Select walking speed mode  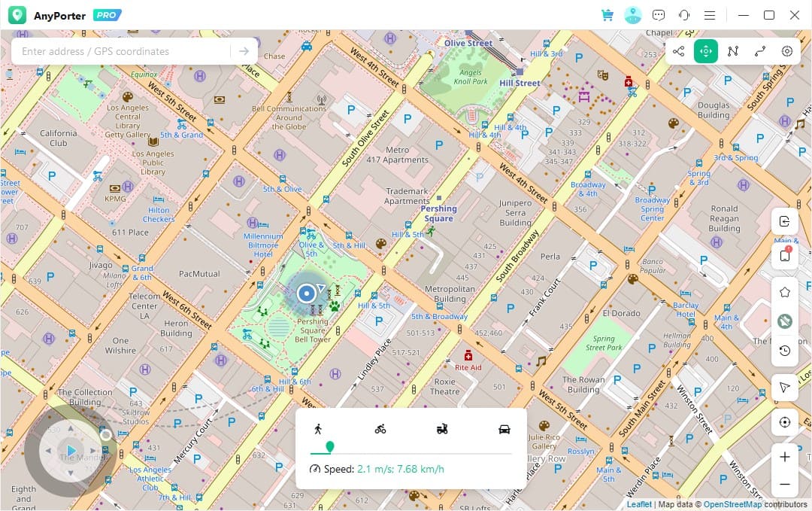(x=318, y=429)
